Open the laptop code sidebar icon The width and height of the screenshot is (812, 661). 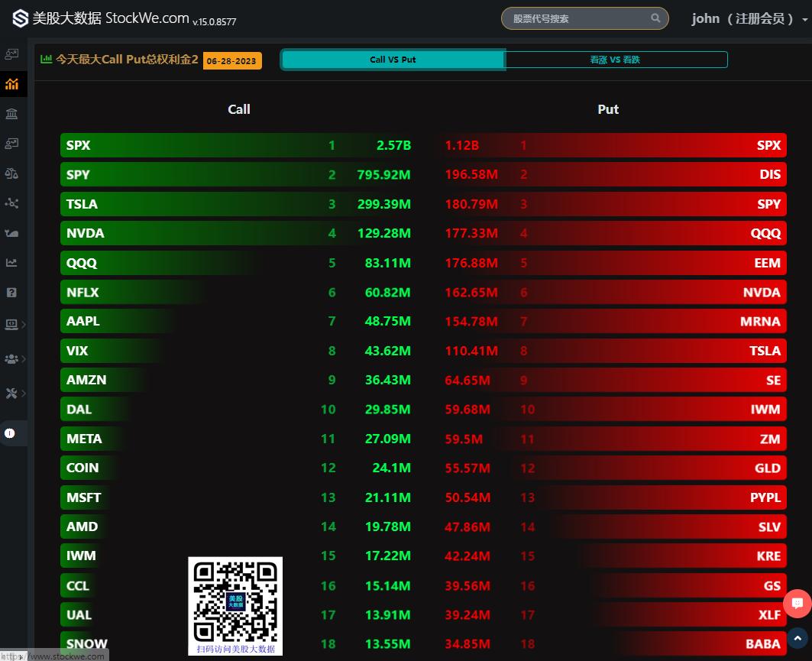click(11, 324)
